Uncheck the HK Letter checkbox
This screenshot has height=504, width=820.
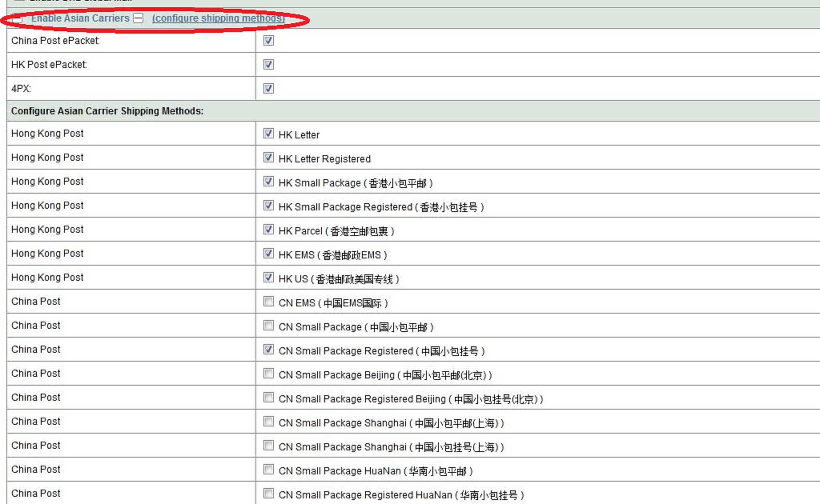[269, 133]
